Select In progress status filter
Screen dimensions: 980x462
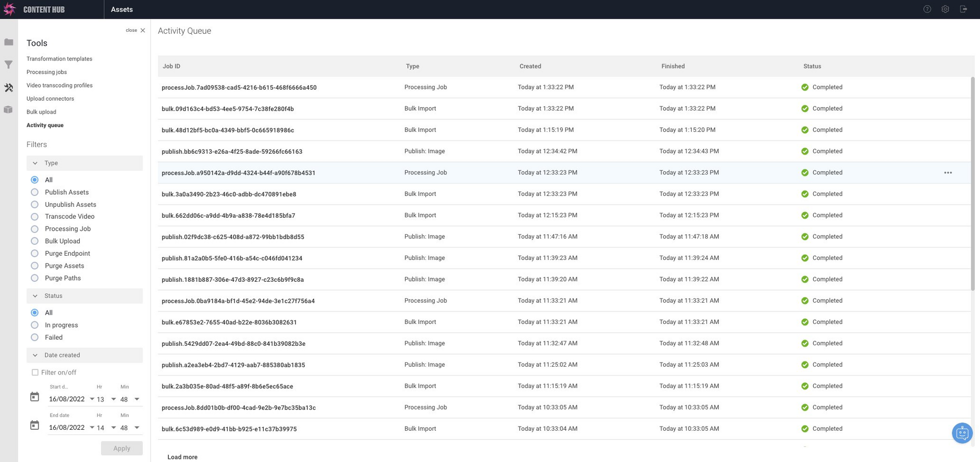tap(35, 325)
